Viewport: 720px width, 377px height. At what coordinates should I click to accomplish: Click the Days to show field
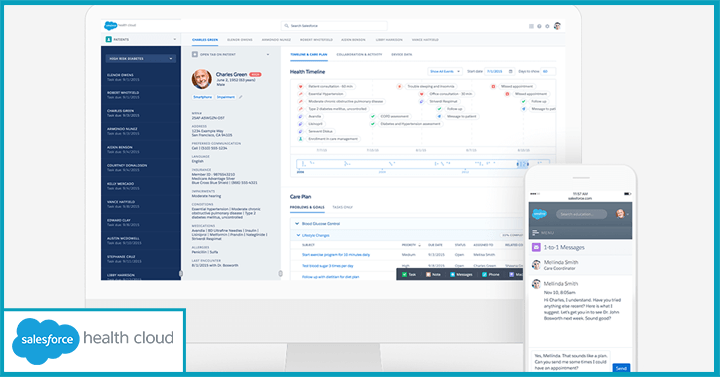(x=548, y=72)
